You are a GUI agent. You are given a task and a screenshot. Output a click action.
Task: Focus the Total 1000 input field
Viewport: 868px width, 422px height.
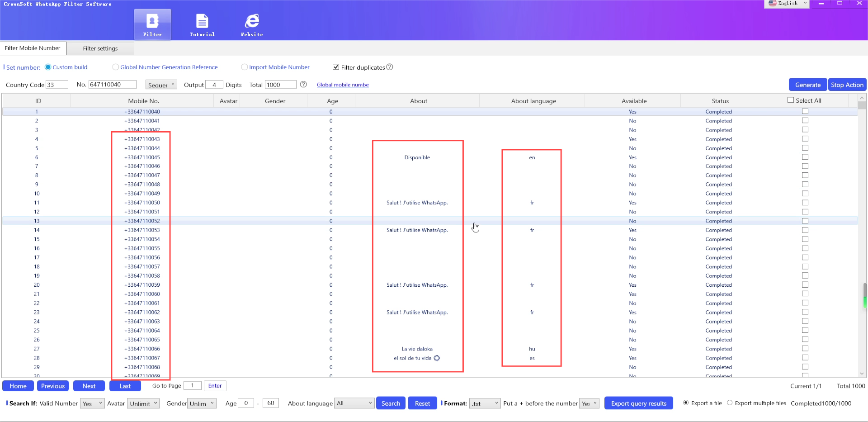281,85
